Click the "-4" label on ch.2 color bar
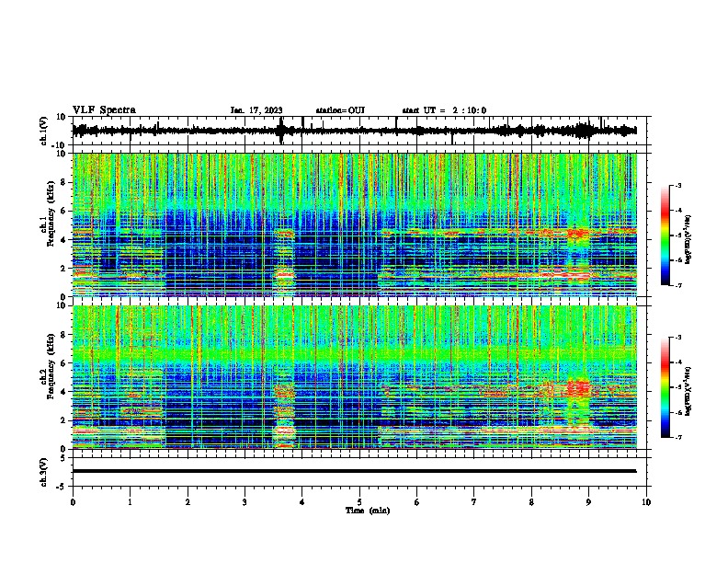Image resolution: width=728 pixels, height=563 pixels. pos(677,362)
